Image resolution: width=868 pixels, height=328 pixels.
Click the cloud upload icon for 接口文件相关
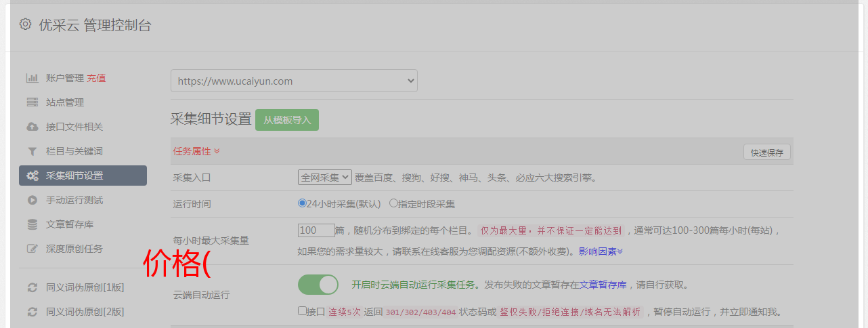pyautogui.click(x=32, y=127)
